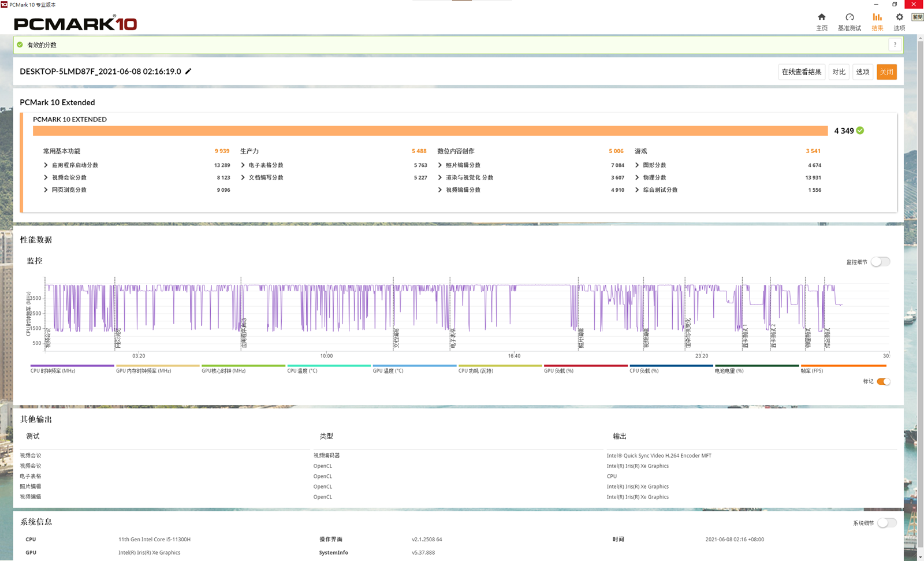924x561 pixels.
Task: Click the 视频编辑 marker on the chart
Action: pyautogui.click(x=646, y=338)
